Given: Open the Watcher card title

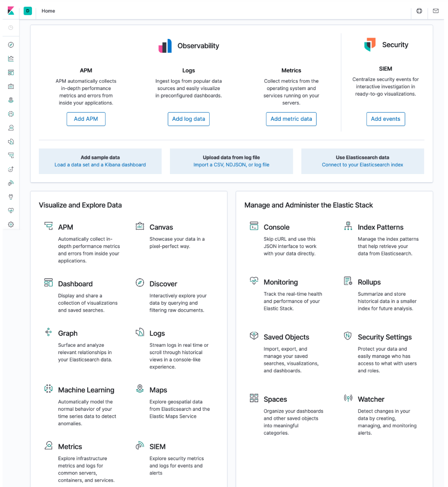Looking at the screenshot, I should pyautogui.click(x=371, y=399).
